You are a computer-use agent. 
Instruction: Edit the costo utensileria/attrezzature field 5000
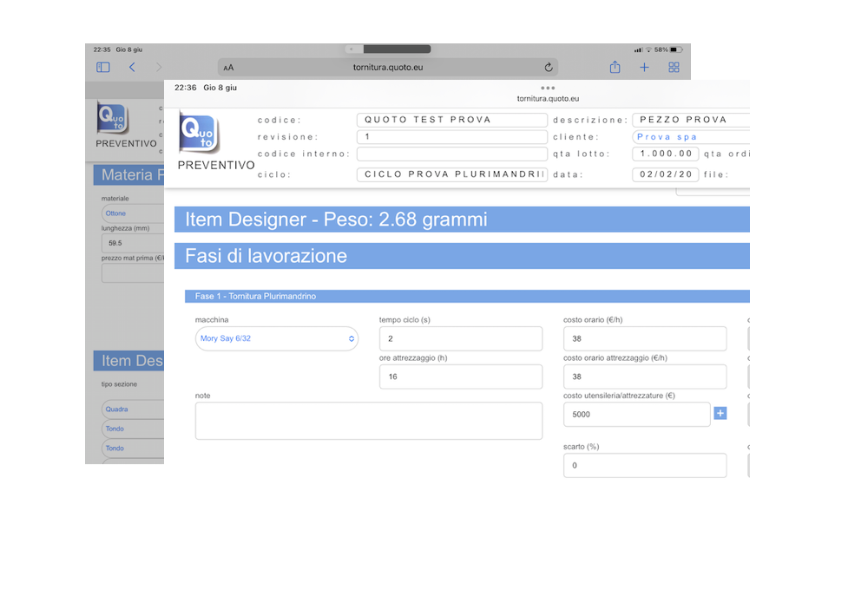click(x=636, y=415)
